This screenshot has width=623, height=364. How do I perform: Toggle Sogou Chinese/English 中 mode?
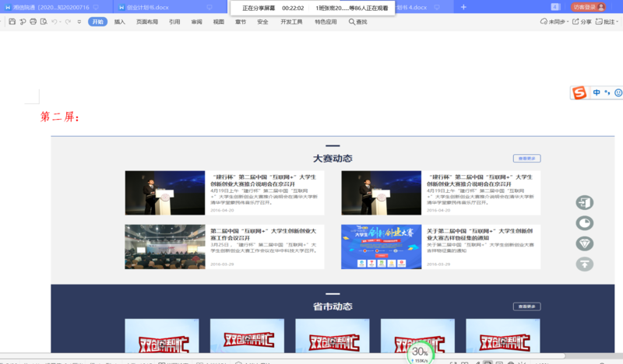point(597,93)
